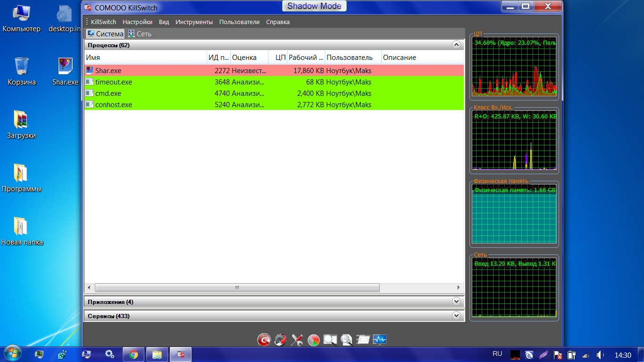Switch to the Система tab
This screenshot has height=362, width=644.
(105, 34)
